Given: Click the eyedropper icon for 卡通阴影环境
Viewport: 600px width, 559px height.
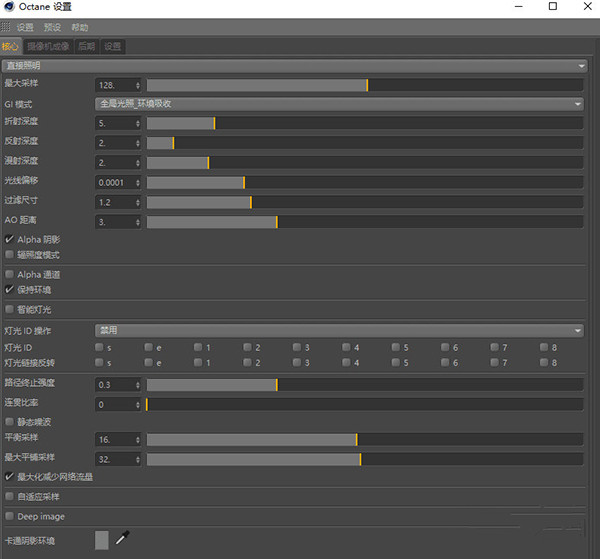Looking at the screenshot, I should point(122,540).
